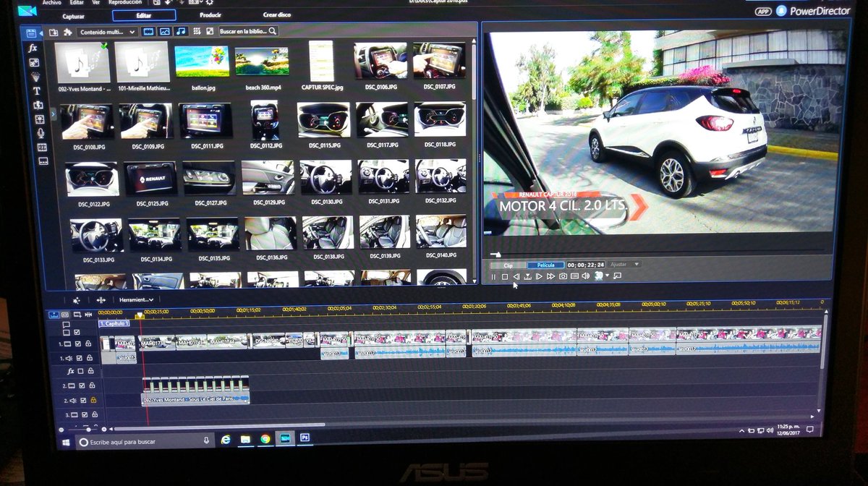
Task: Open the Chapter Room
Action: coord(42,147)
